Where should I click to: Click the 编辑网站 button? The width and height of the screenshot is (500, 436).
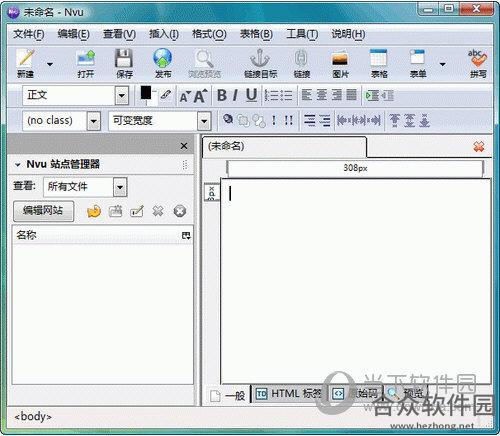(x=43, y=211)
